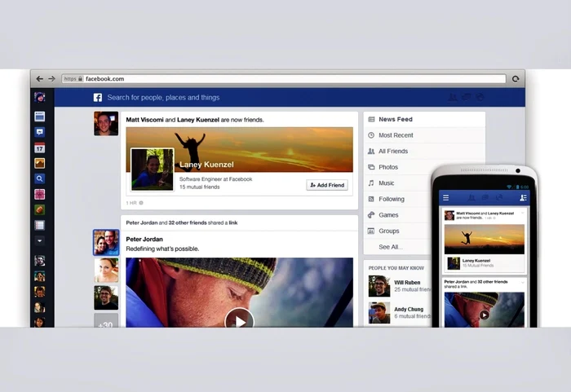
Task: Click the Andy Chung name
Action: pos(409,310)
